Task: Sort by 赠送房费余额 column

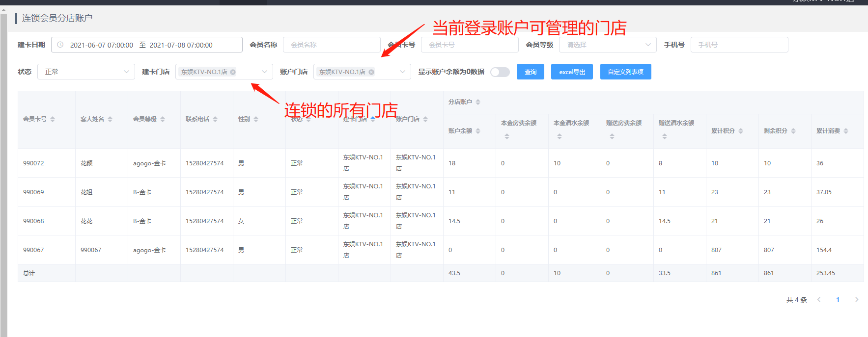Action: coord(612,136)
